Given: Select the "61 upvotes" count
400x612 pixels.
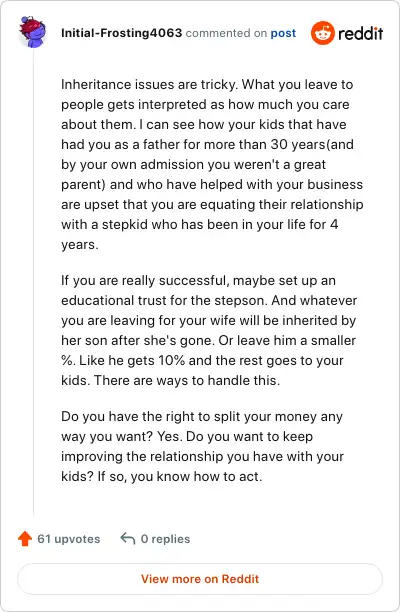Looking at the screenshot, I should [69, 539].
